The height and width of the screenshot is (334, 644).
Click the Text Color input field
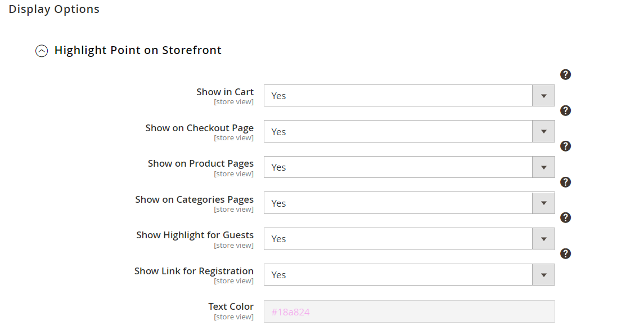tap(409, 311)
